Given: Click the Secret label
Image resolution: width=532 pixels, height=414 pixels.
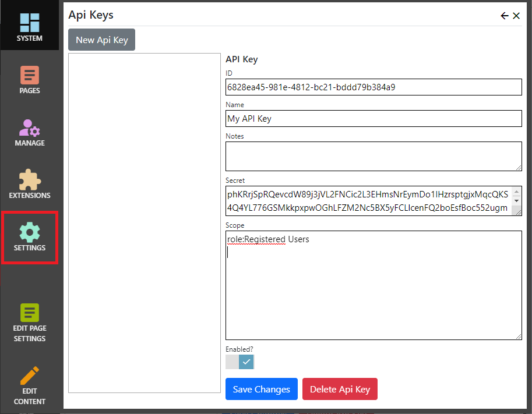Looking at the screenshot, I should coord(235,181).
